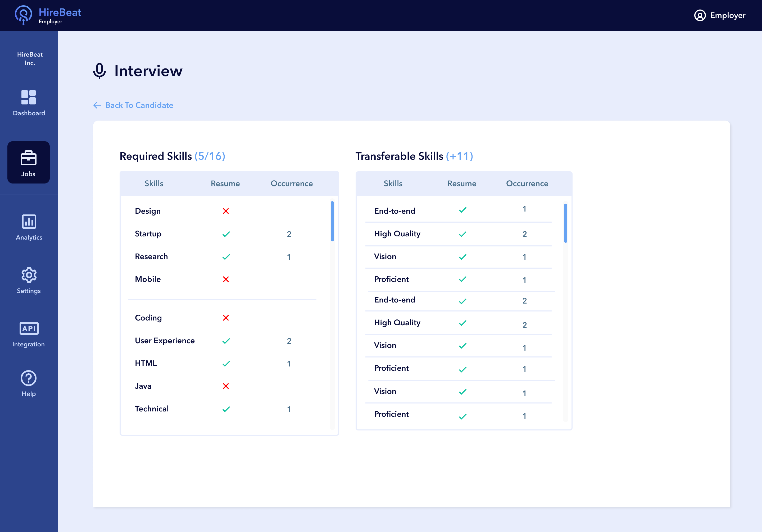
Task: Click the Resume header in Transferable Skills
Action: point(462,184)
